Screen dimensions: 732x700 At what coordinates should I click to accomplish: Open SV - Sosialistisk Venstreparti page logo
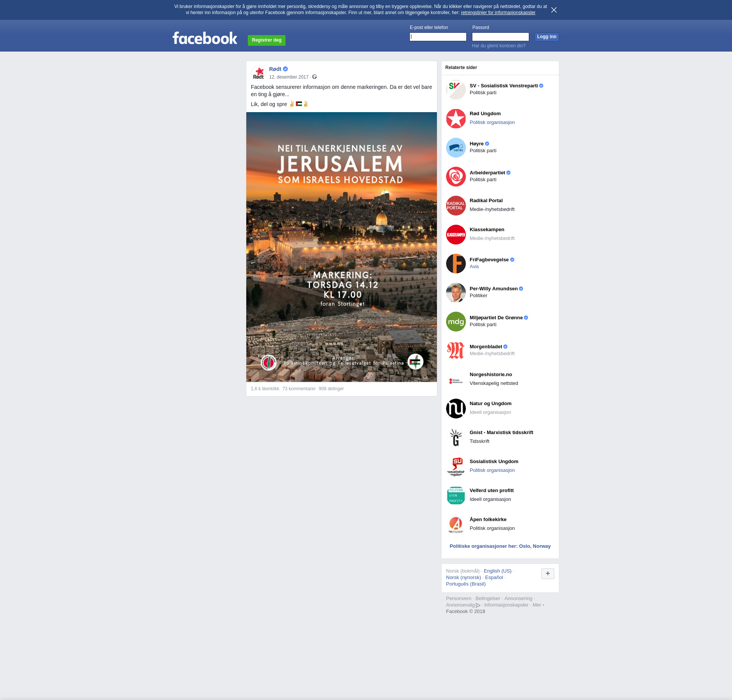pos(456,90)
